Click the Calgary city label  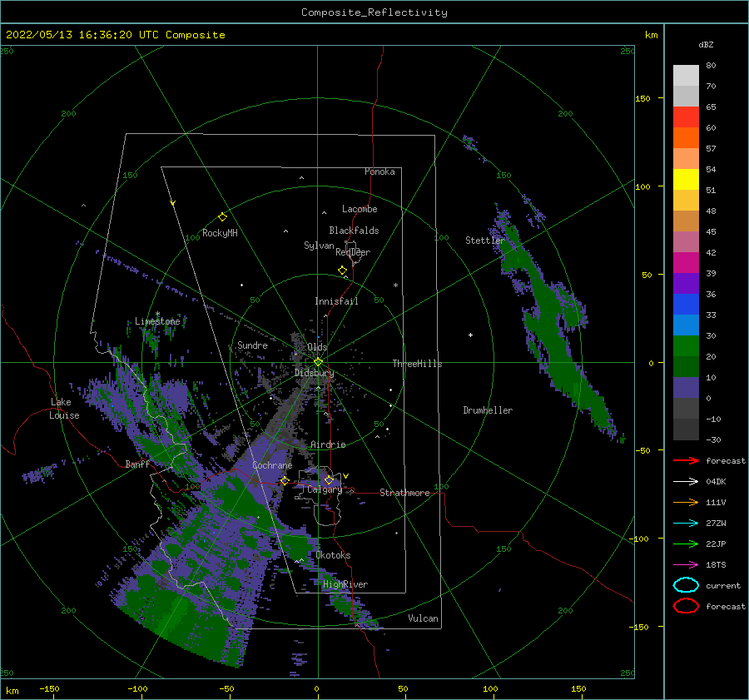[x=325, y=489]
